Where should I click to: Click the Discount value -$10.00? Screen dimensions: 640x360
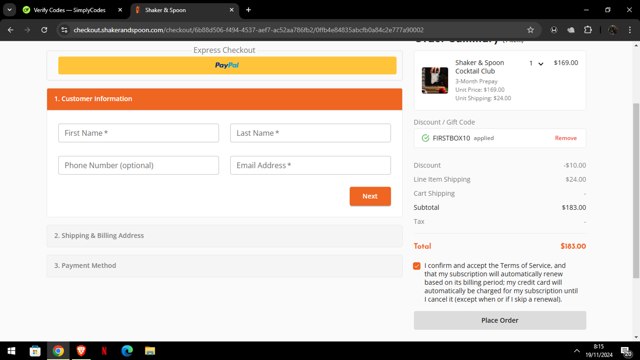575,165
